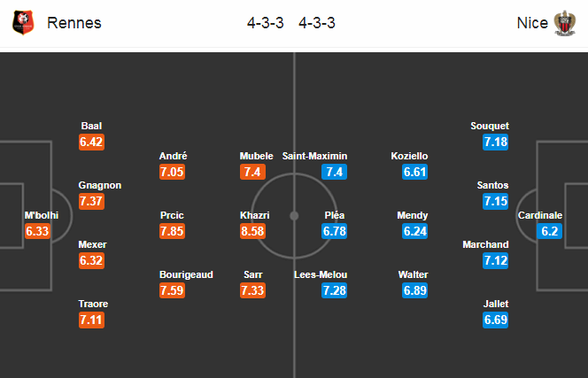Click Prcic's 7.85 rating badge
Screen dimensions: 588x378
[172, 231]
